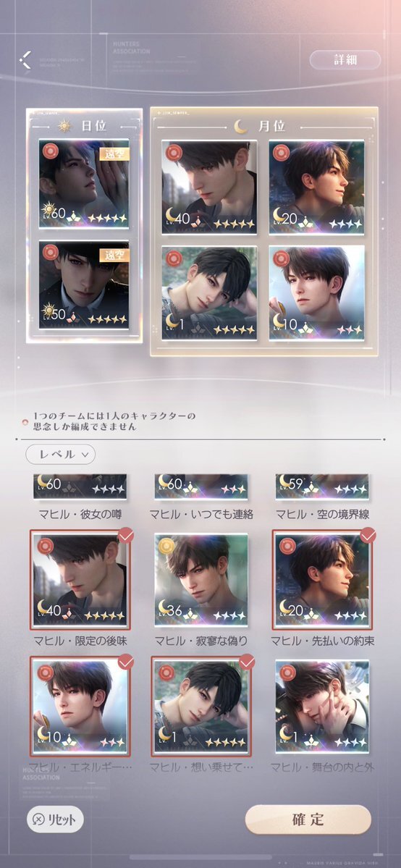Click the リセット reset button
This screenshot has height=868, width=401.
click(x=56, y=819)
